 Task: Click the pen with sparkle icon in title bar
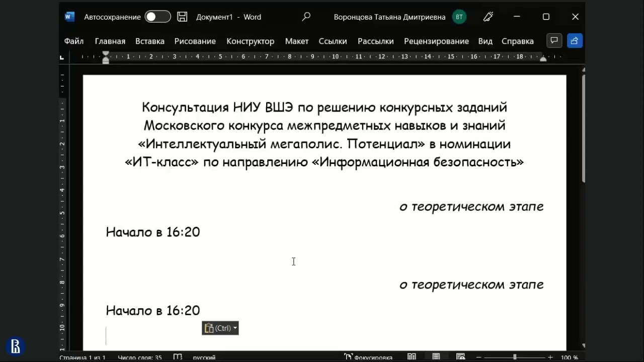(x=488, y=17)
